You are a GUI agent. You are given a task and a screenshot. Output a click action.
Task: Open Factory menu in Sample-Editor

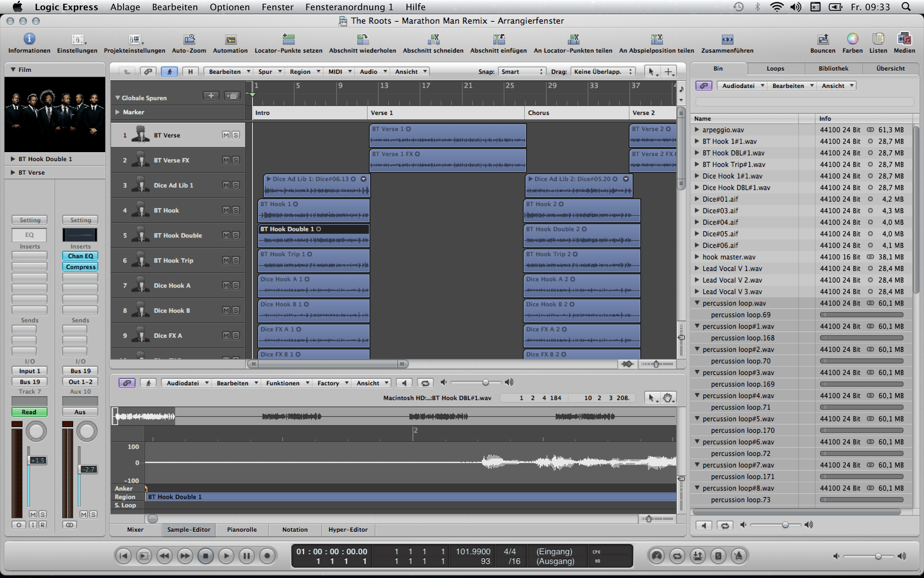click(332, 383)
